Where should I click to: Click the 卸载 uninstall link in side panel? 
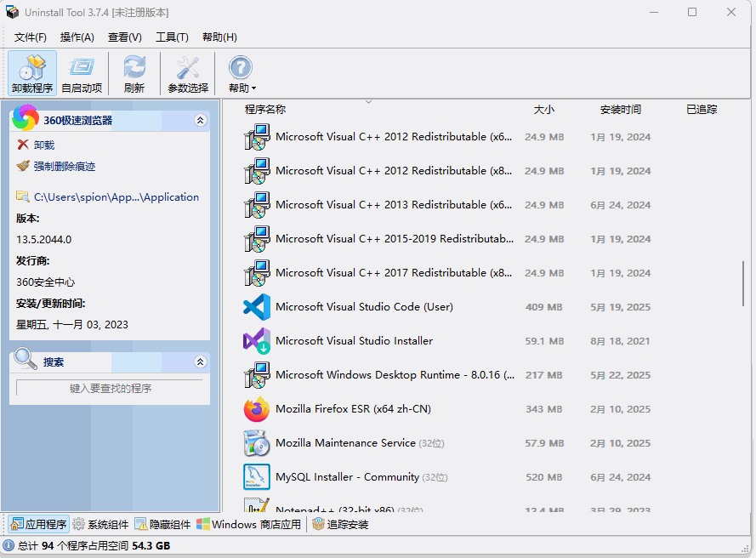(x=43, y=145)
